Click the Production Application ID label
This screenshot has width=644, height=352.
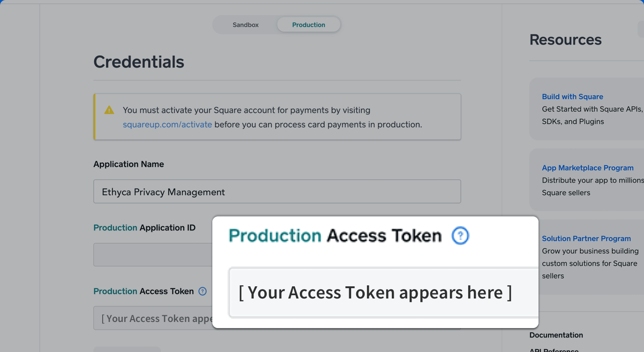click(x=144, y=228)
